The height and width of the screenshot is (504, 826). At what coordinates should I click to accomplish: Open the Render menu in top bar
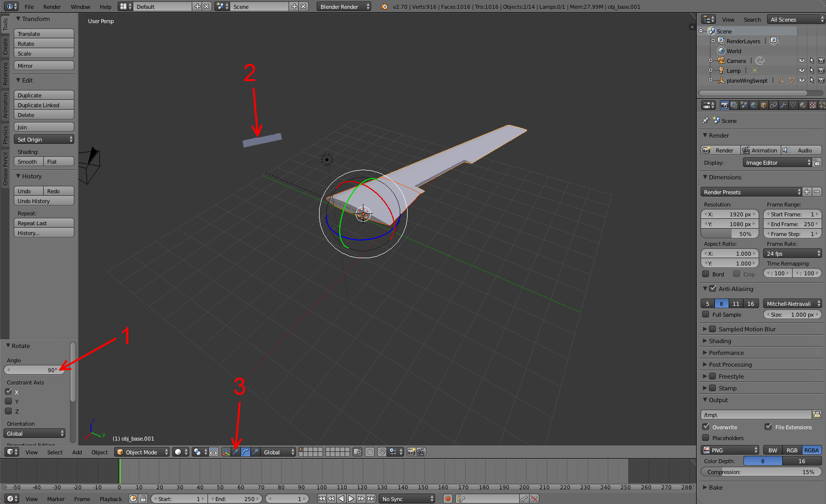(52, 7)
